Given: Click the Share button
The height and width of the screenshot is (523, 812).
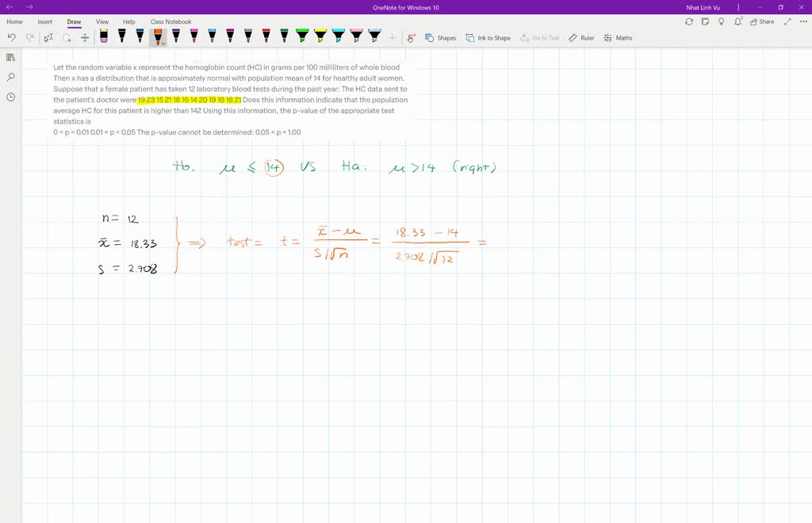Looking at the screenshot, I should tap(761, 21).
